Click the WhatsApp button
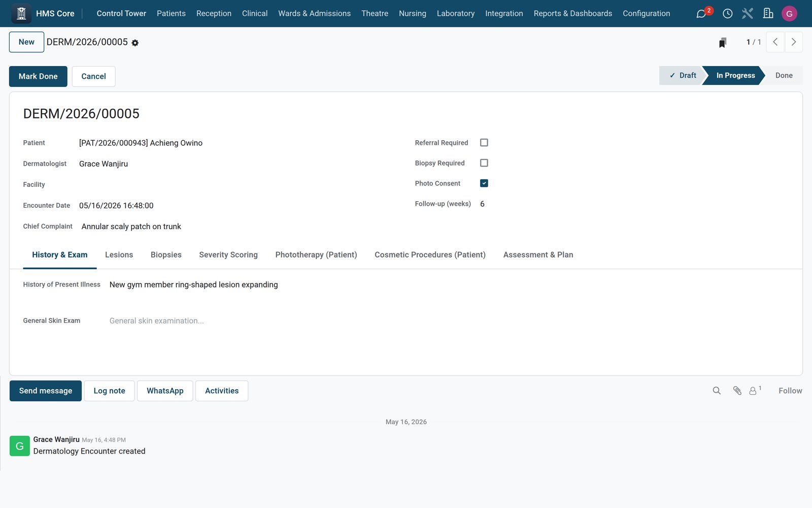 click(x=165, y=391)
